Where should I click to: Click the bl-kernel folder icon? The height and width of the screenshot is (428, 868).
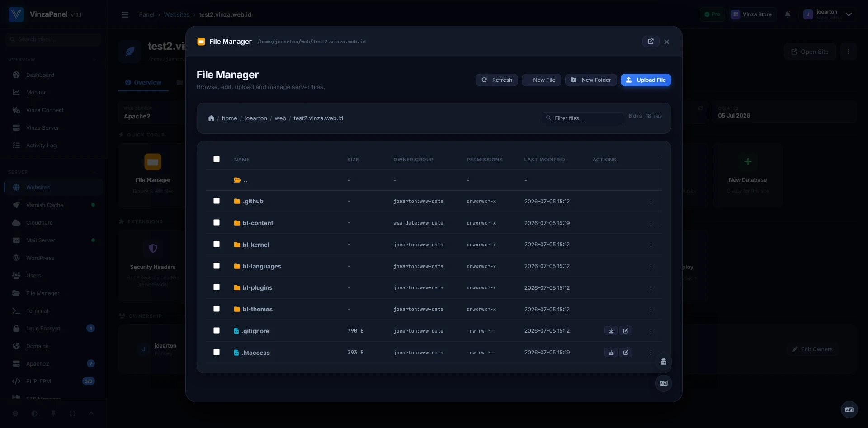[x=237, y=245]
